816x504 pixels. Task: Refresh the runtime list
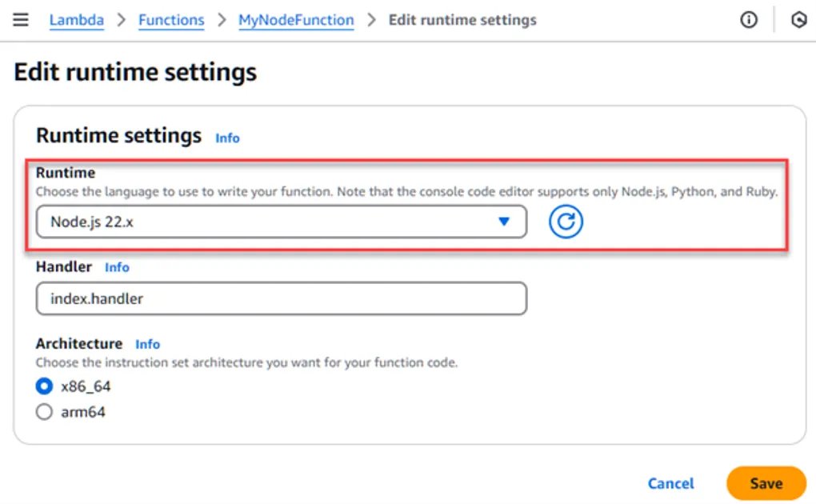pos(566,222)
